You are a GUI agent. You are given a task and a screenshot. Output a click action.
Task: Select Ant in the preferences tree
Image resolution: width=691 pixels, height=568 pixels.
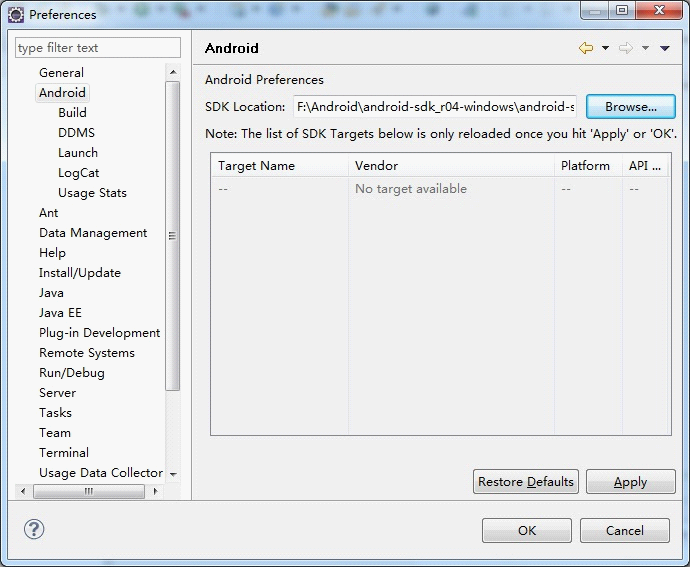(x=48, y=213)
